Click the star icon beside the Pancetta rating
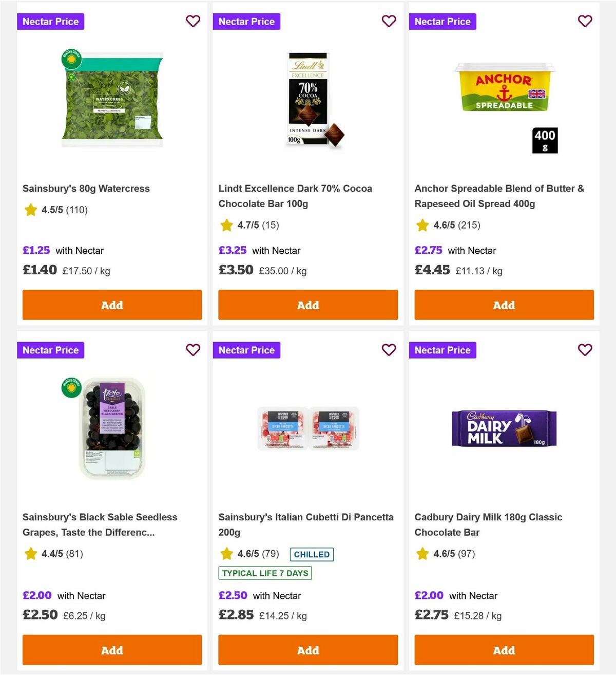The width and height of the screenshot is (616, 675). (226, 554)
